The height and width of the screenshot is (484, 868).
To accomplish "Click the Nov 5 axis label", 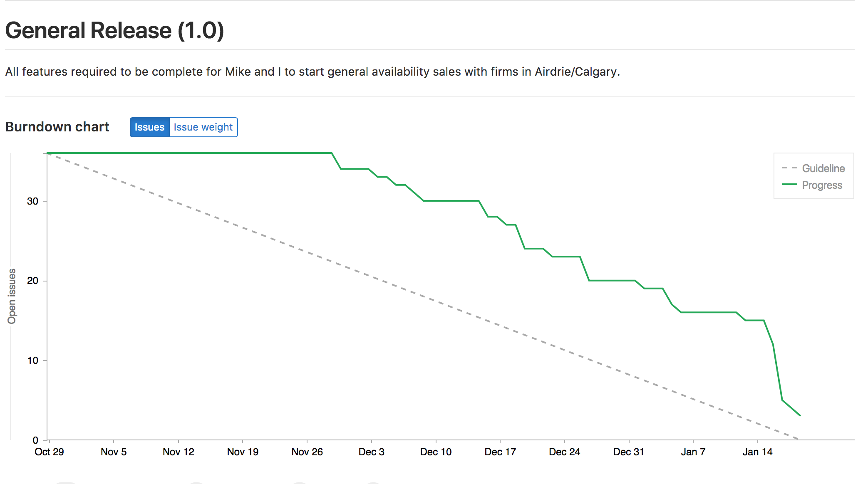I will [114, 452].
